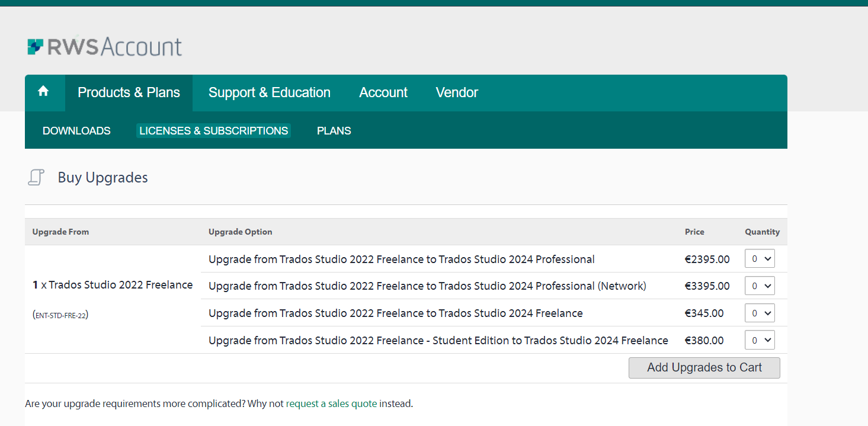Image resolution: width=868 pixels, height=426 pixels.
Task: Click the upgrade to 2024 Professional (Network) text
Action: [x=427, y=286]
